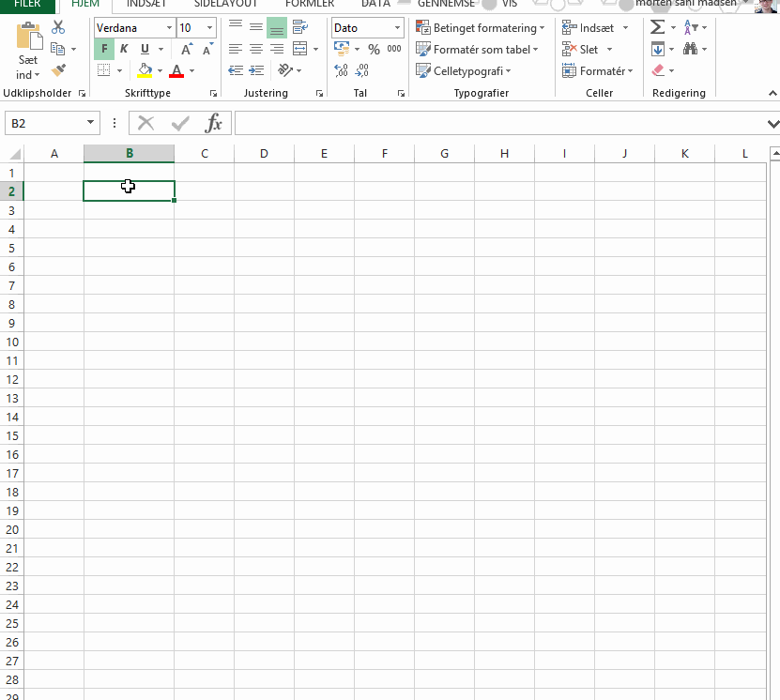Click the percent style icon
The image size is (780, 700).
click(x=374, y=50)
